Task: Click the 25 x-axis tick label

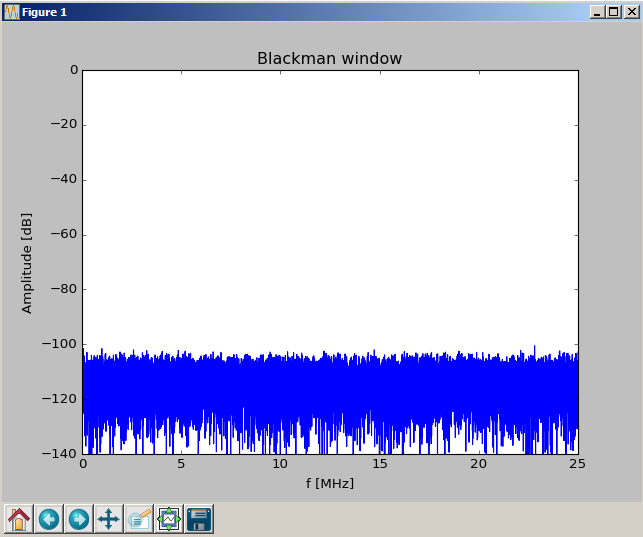Action: pos(577,464)
